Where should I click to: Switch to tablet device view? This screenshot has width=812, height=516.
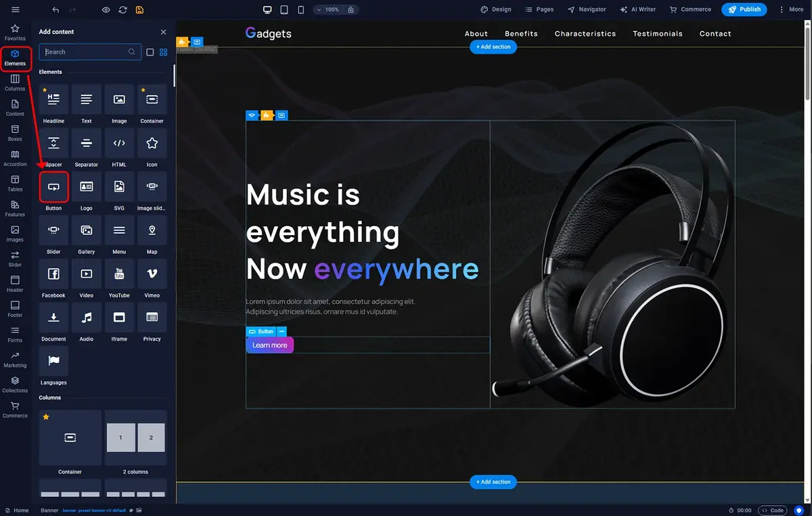point(284,9)
